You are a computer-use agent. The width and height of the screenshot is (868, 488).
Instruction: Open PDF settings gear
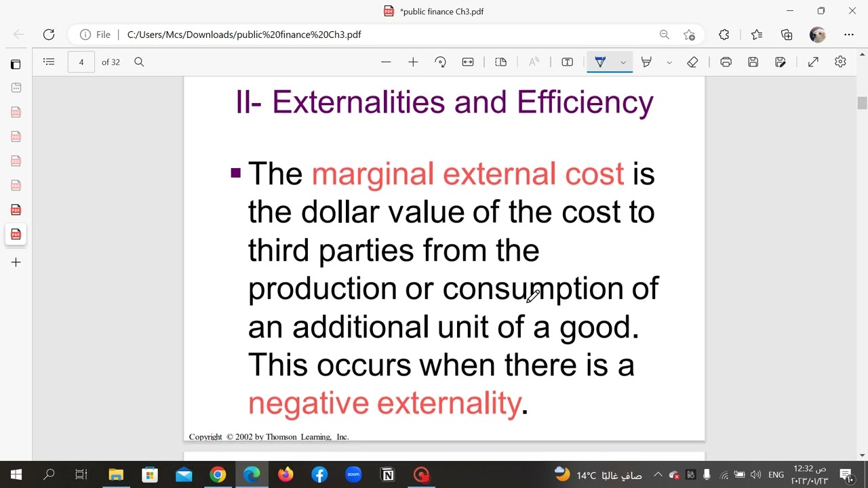click(x=840, y=62)
